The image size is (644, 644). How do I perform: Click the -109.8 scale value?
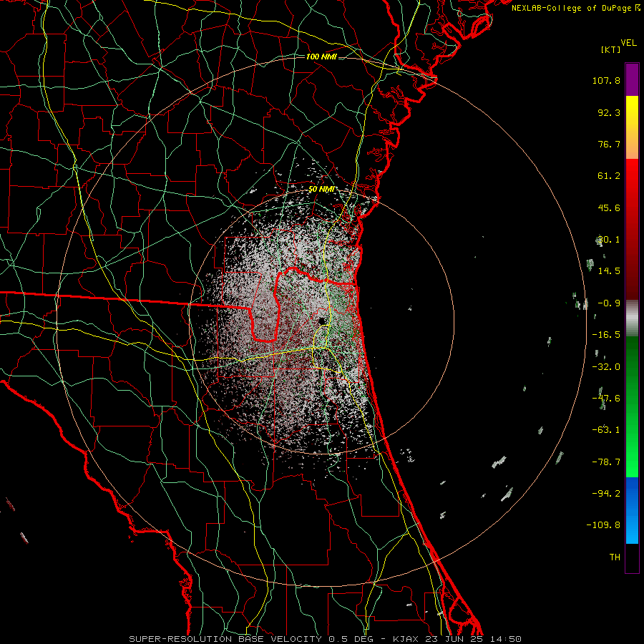click(x=604, y=525)
